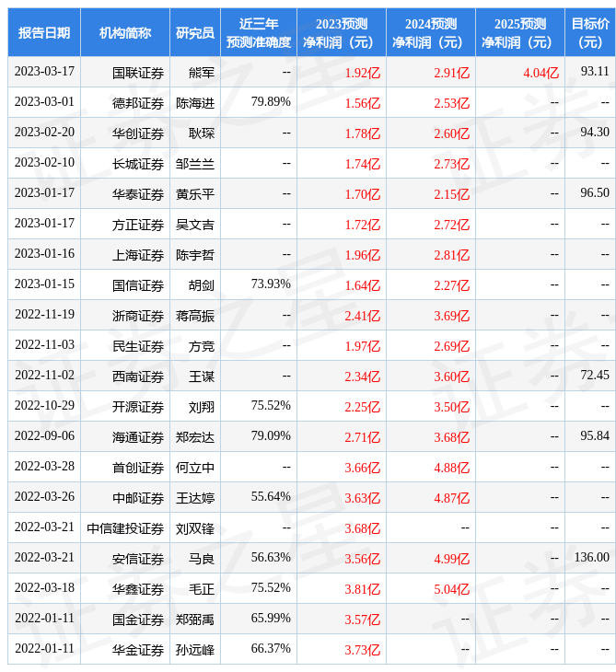Select institution 民生证券
The image size is (616, 672).
[138, 346]
